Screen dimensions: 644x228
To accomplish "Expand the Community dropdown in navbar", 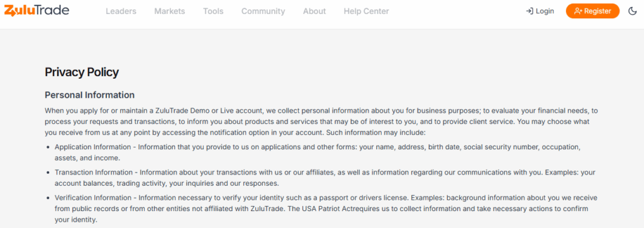I will click(264, 11).
